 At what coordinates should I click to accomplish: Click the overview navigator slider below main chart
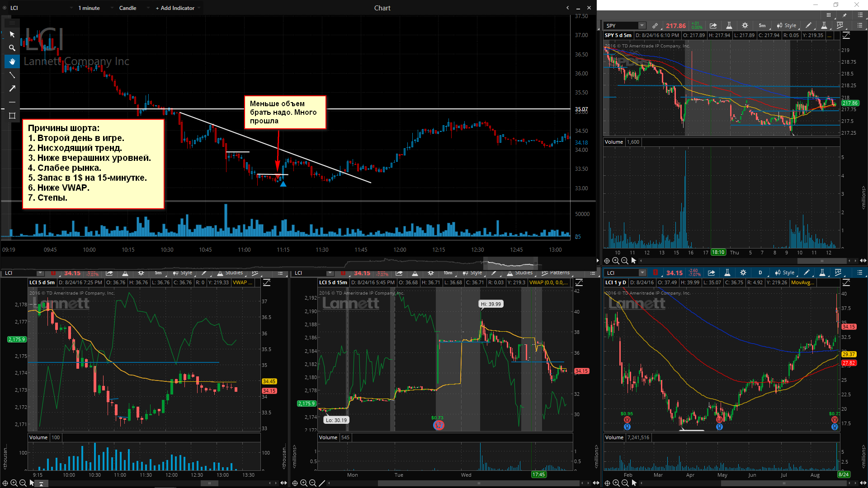(x=510, y=263)
